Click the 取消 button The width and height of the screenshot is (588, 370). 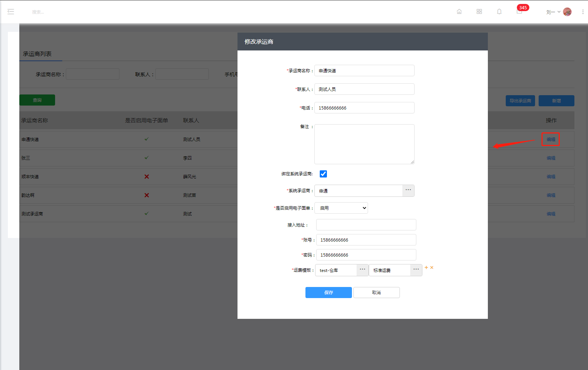tap(377, 292)
